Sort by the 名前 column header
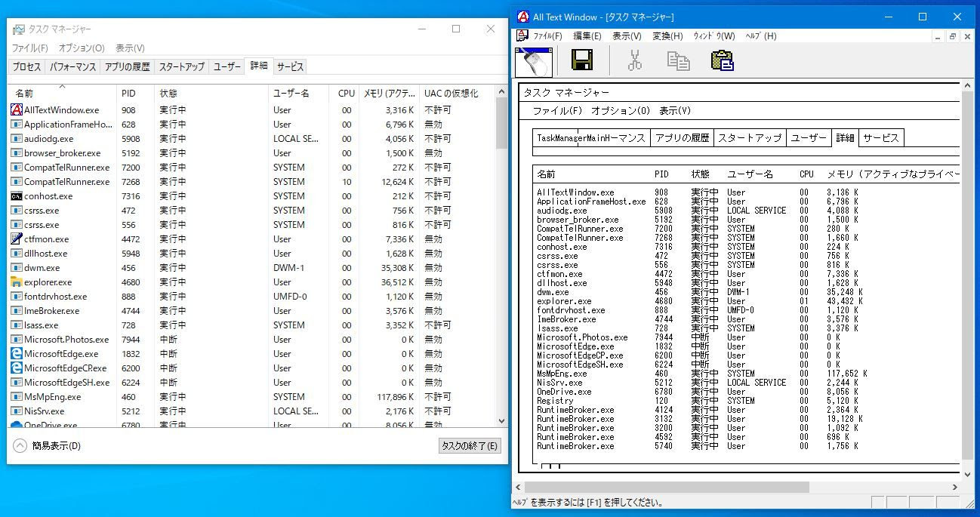 click(63, 94)
